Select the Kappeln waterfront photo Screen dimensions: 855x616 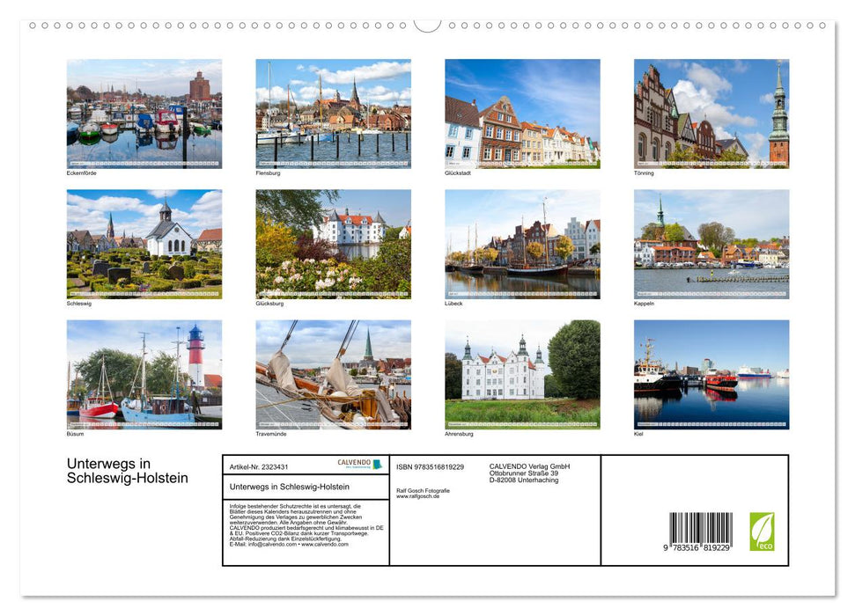(x=711, y=245)
